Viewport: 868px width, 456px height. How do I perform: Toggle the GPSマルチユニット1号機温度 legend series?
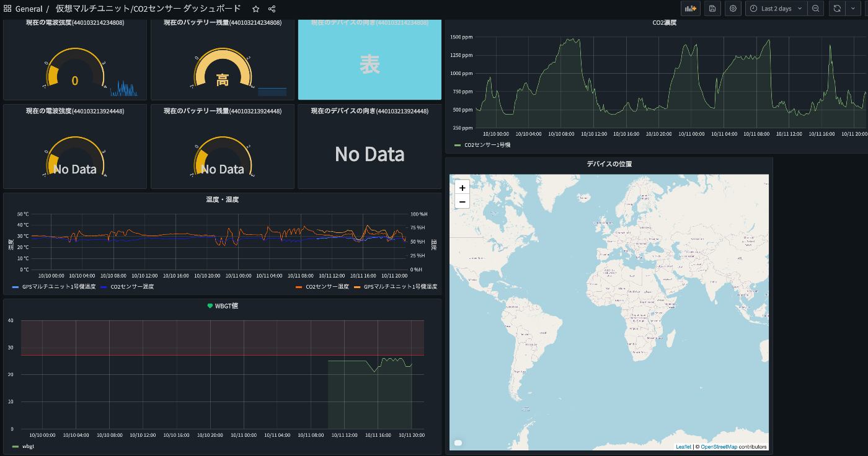59,287
